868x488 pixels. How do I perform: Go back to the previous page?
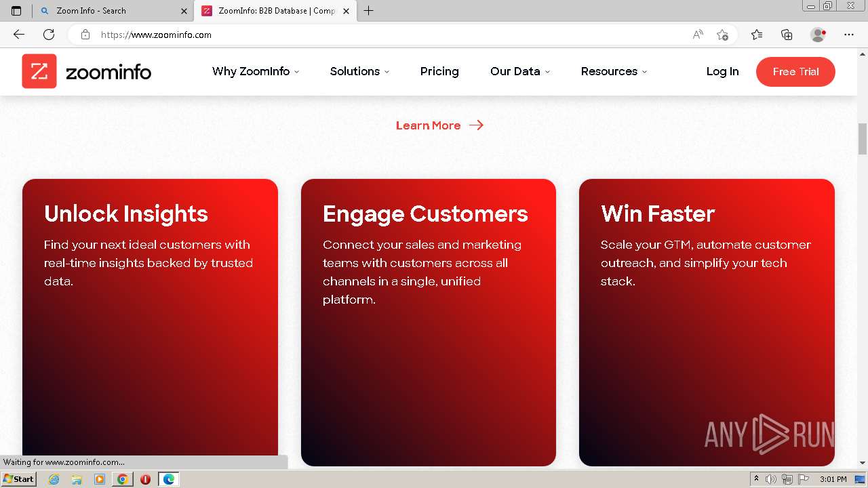[19, 35]
